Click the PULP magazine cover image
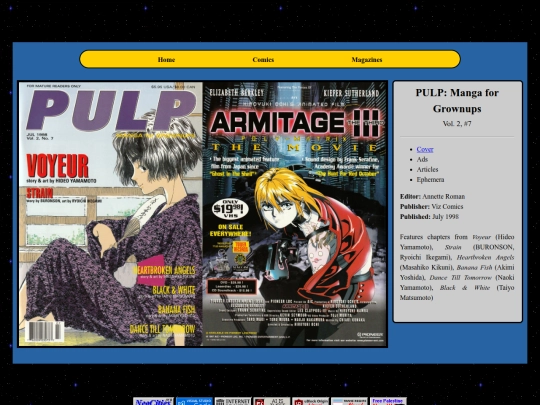The image size is (540, 405). pos(111,214)
